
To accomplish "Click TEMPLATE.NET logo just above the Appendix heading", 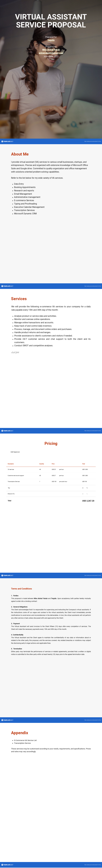I will pos(7,720).
